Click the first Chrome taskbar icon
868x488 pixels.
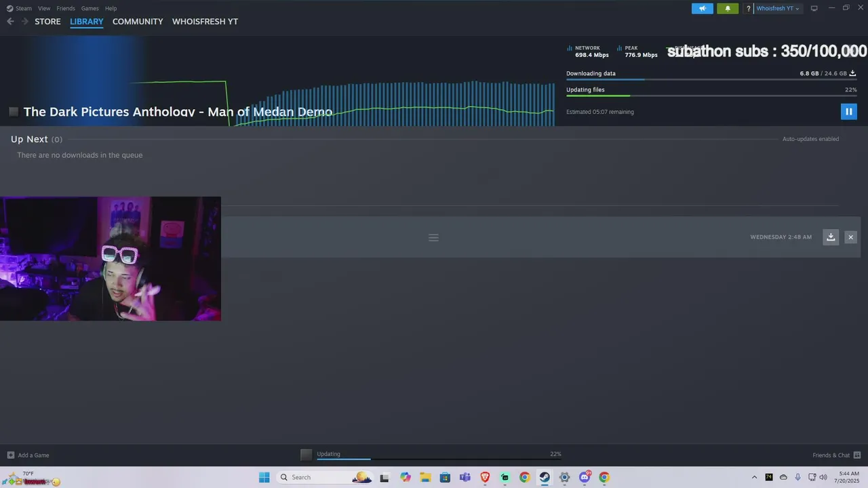[x=524, y=477]
